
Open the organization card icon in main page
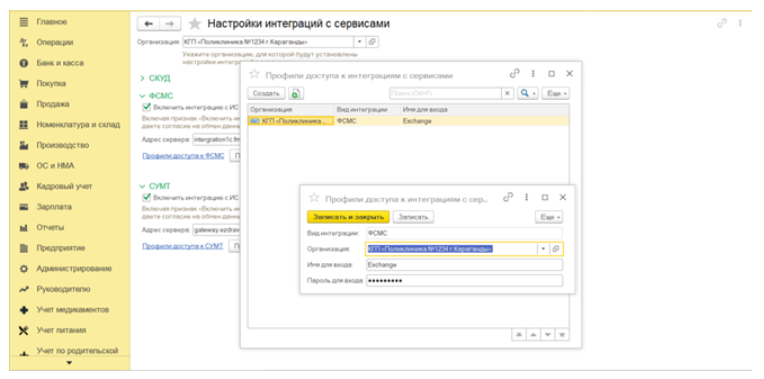372,42
